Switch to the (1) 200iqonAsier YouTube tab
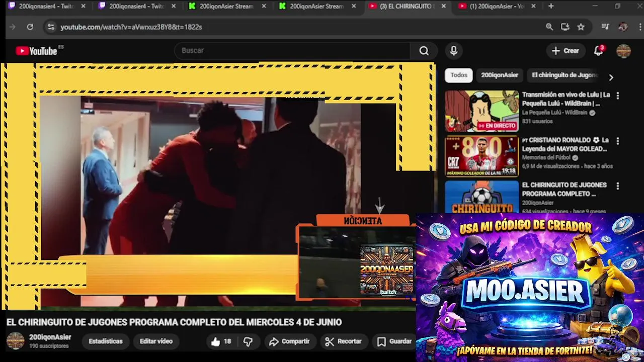The width and height of the screenshot is (644, 362). pyautogui.click(x=496, y=7)
